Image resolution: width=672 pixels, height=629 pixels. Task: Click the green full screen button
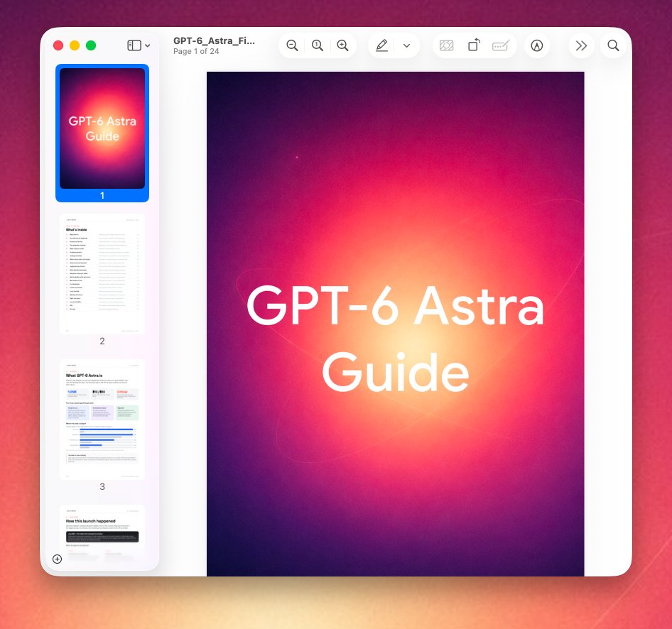(91, 45)
